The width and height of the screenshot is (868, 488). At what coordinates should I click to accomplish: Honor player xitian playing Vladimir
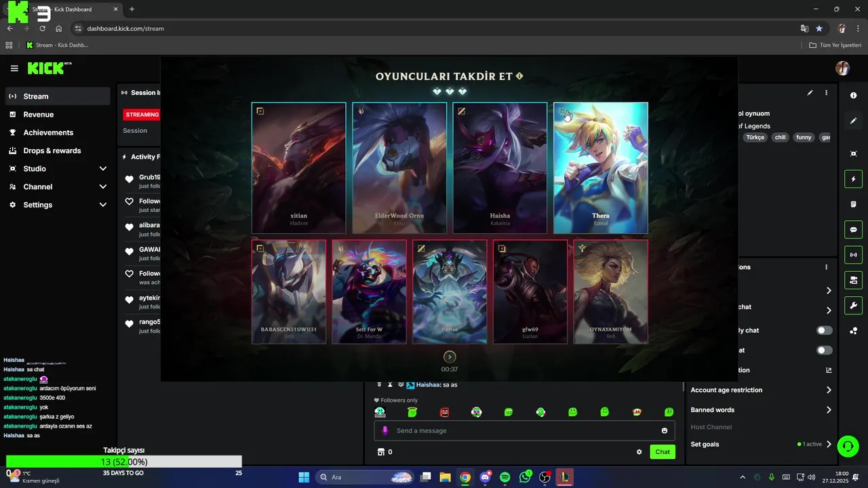(299, 168)
